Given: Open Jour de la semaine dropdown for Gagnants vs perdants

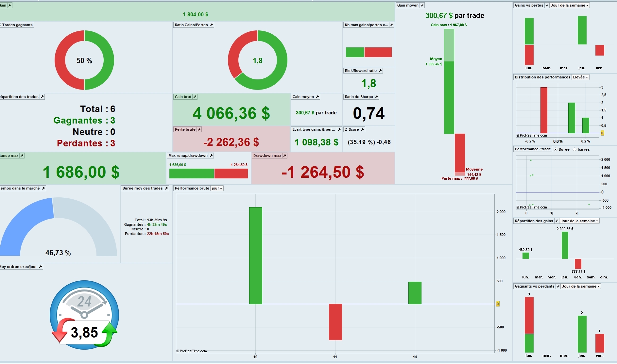Looking at the screenshot, I should click(x=581, y=286).
